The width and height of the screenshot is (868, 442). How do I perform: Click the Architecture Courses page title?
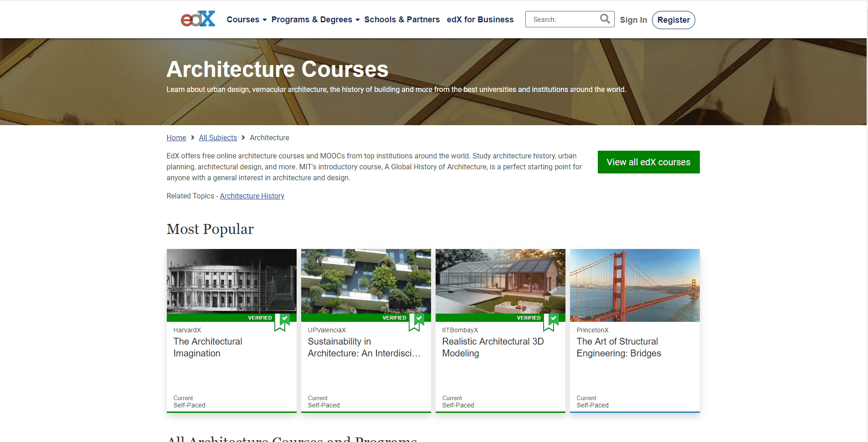tap(277, 69)
